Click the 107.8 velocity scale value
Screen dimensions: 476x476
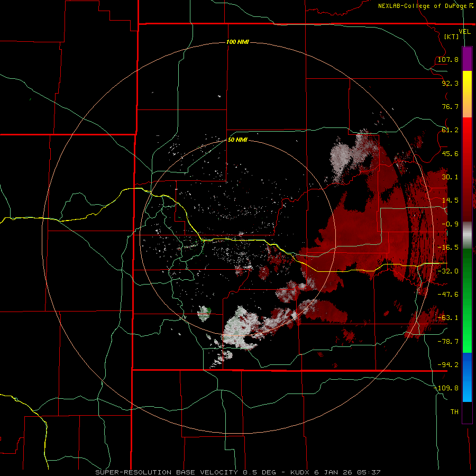[448, 59]
